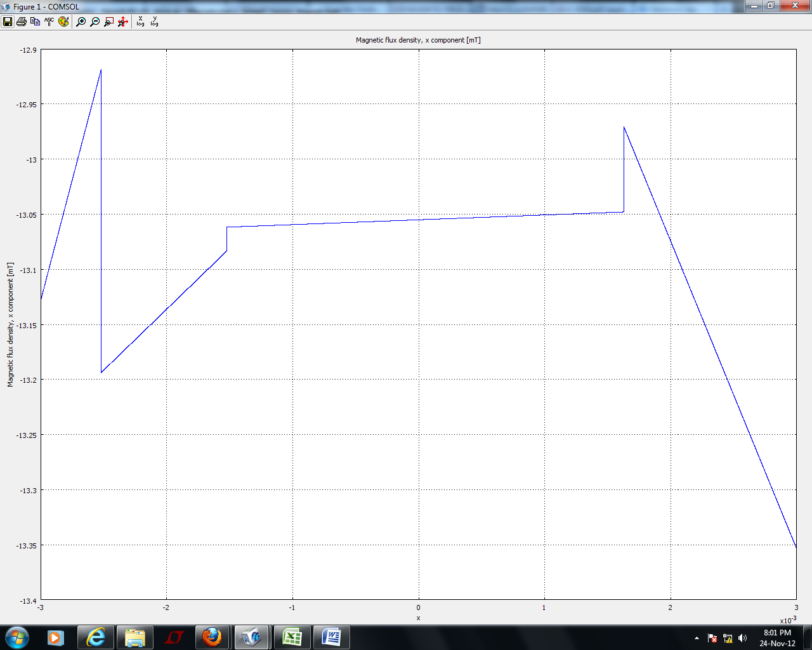Switch to Firefox in the taskbar
The height and width of the screenshot is (650, 812).
coord(212,637)
